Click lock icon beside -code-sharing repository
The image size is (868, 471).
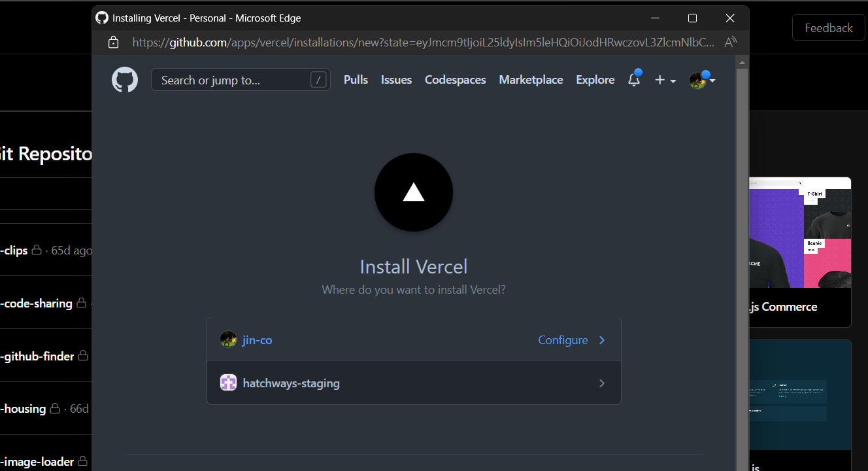(x=81, y=303)
